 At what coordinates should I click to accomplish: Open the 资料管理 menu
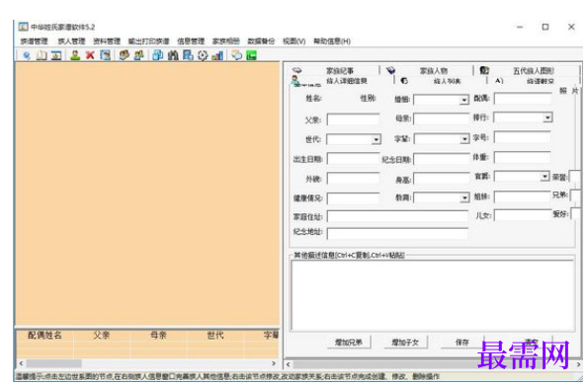pyautogui.click(x=107, y=41)
